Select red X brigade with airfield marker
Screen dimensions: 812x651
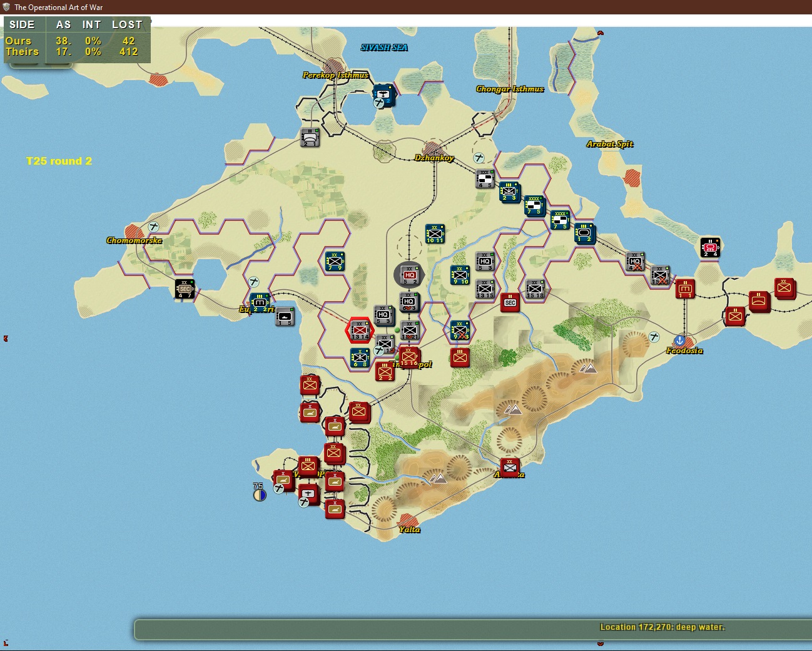tap(283, 480)
